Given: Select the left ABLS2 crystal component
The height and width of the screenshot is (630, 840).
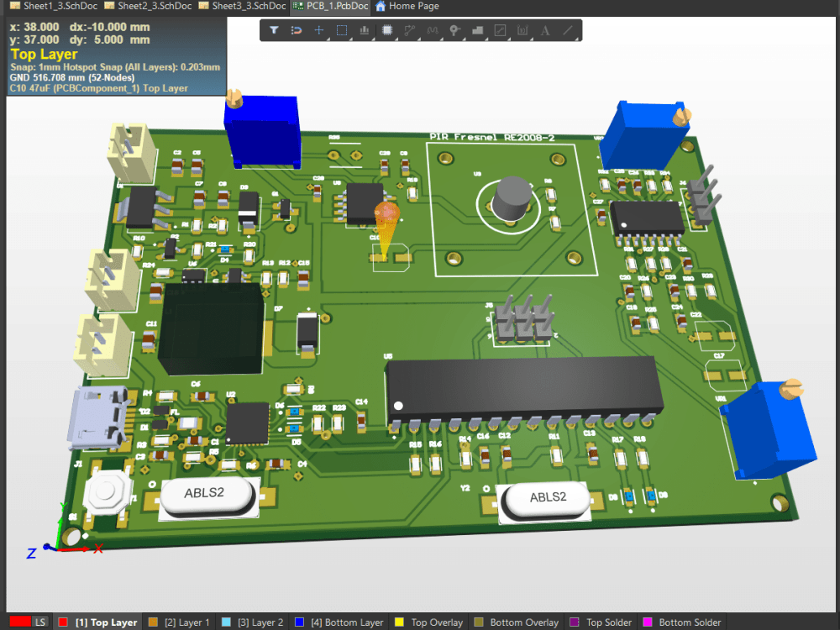Looking at the screenshot, I should pos(207,496).
